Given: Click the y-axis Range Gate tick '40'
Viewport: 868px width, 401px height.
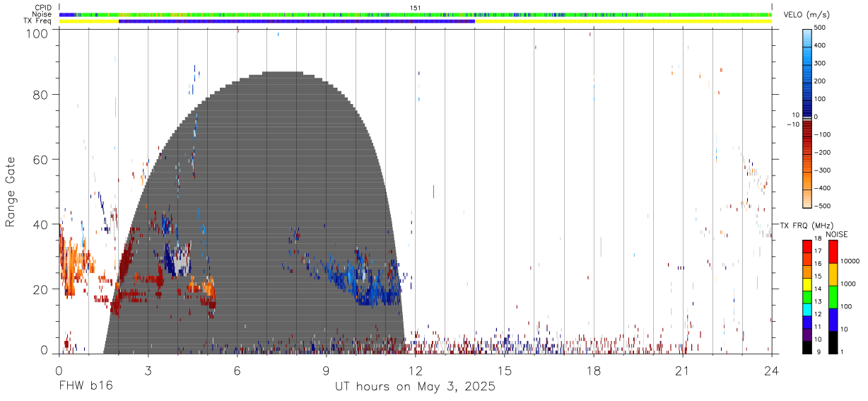Looking at the screenshot, I should coord(42,225).
